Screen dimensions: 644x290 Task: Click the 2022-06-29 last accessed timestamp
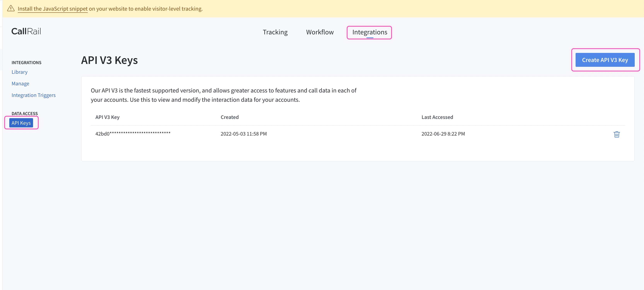(x=443, y=134)
